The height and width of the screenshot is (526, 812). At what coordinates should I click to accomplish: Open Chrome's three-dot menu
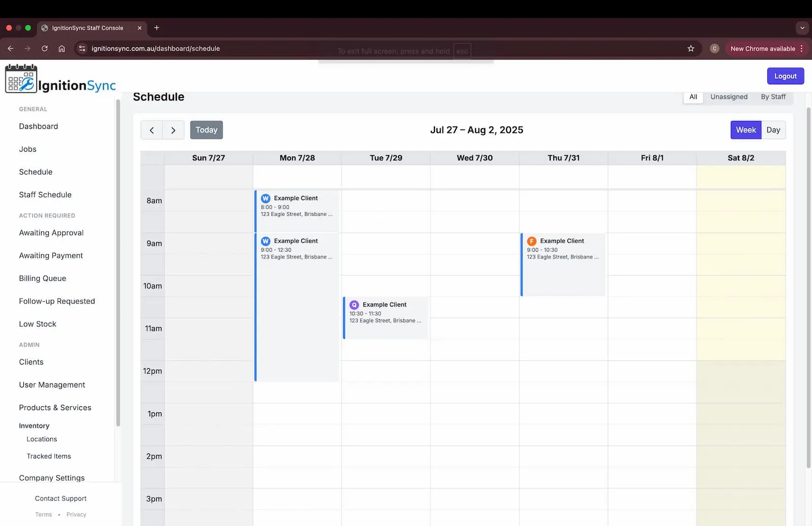coord(801,49)
